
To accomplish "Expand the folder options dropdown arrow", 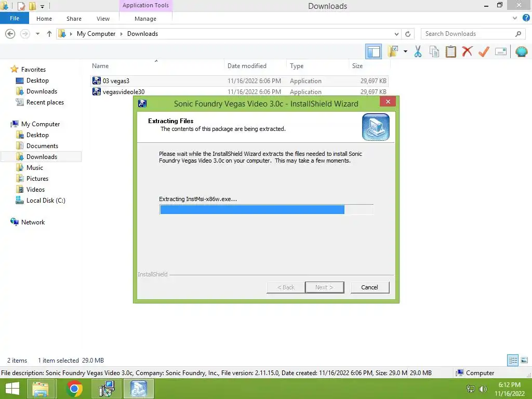I will 405,51.
